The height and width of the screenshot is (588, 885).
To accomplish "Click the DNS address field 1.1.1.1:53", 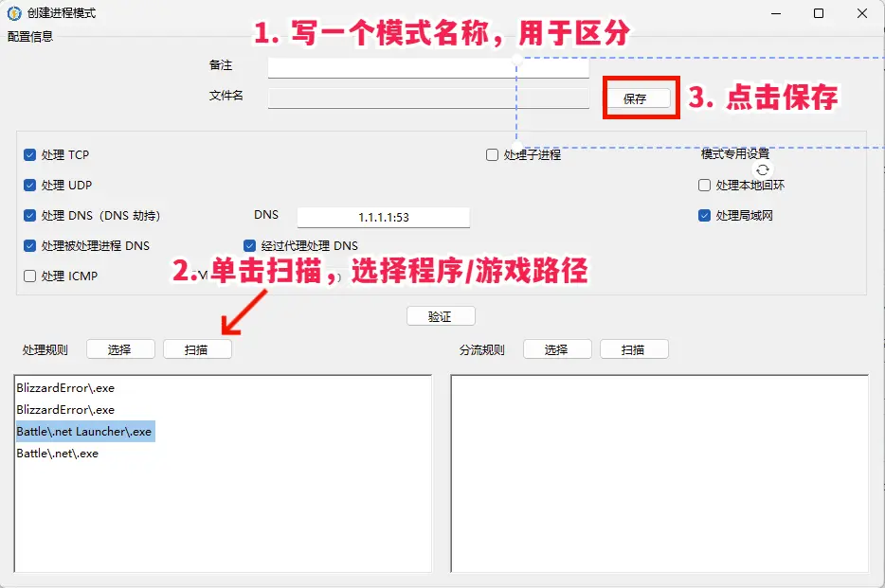I will [x=384, y=217].
